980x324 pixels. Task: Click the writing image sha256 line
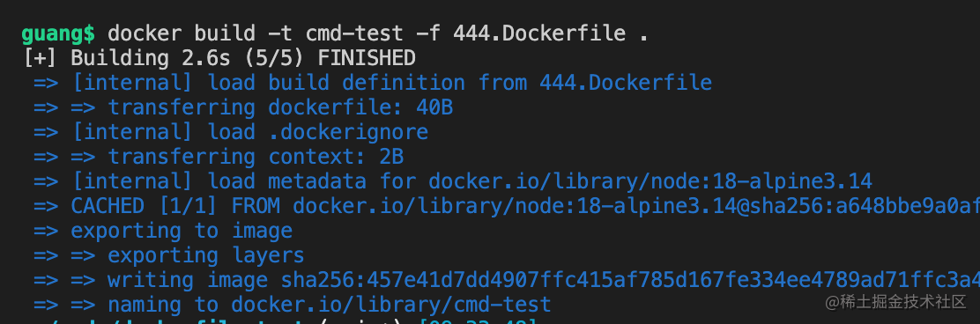click(x=506, y=280)
